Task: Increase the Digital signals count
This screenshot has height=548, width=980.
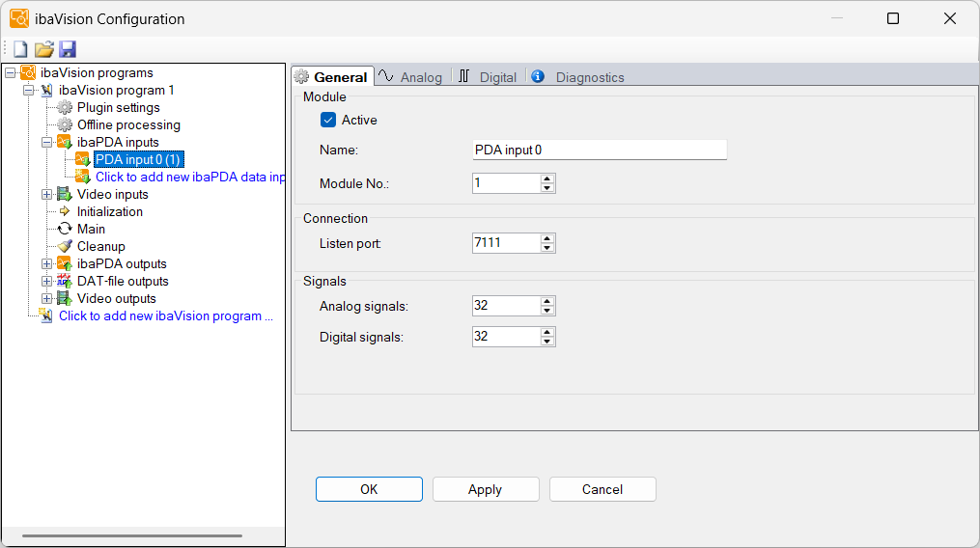Action: [x=546, y=332]
